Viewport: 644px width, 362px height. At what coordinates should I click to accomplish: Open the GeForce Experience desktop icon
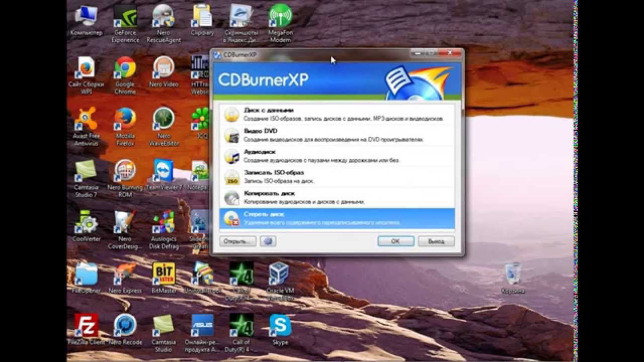click(125, 24)
